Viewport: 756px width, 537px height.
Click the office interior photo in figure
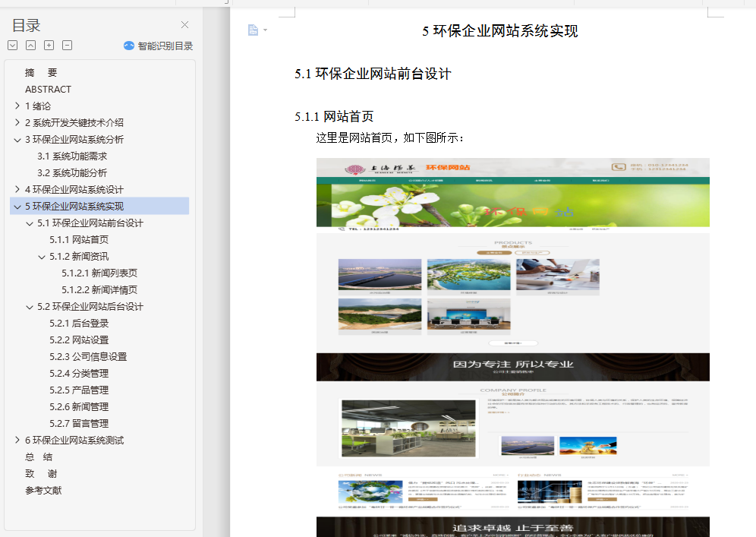tap(408, 428)
